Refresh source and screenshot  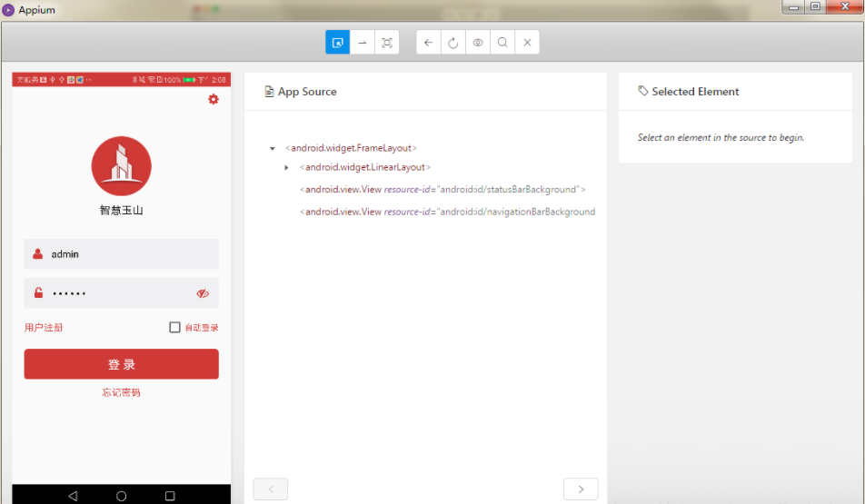452,43
